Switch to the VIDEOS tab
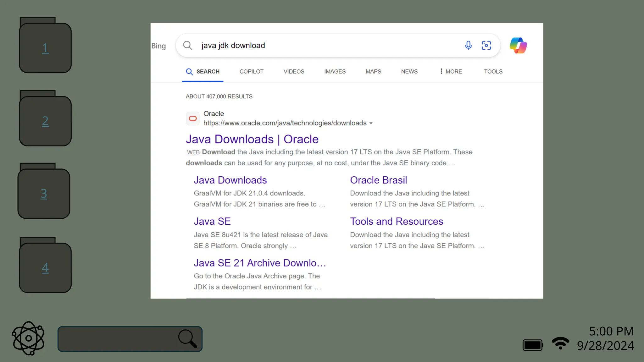 click(294, 72)
